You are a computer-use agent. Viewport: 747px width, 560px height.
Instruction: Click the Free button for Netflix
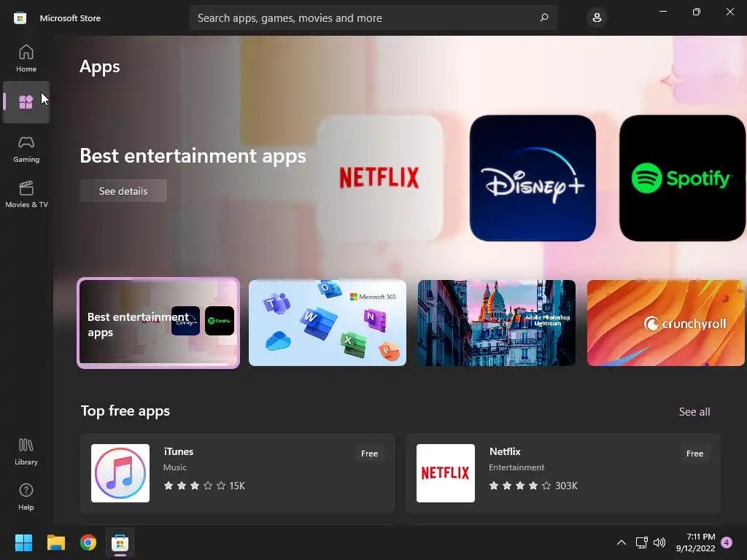(x=694, y=454)
